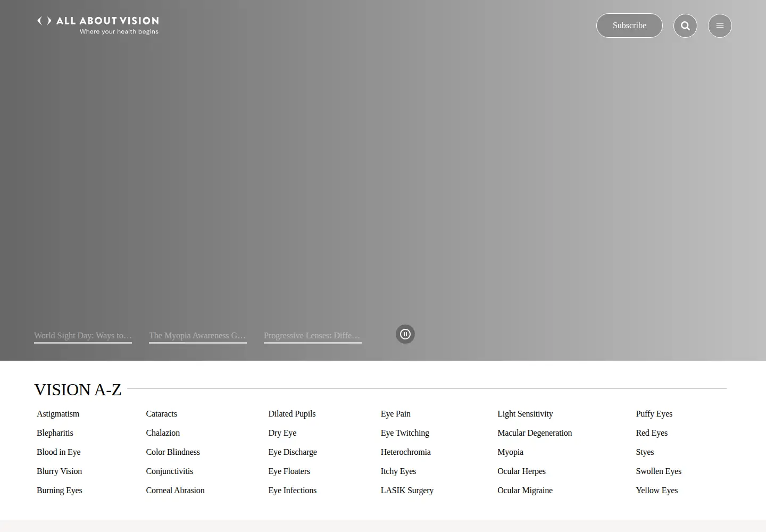Screen dimensions: 766x532
Task: Open the Eye Infections link
Action: click(293, 491)
